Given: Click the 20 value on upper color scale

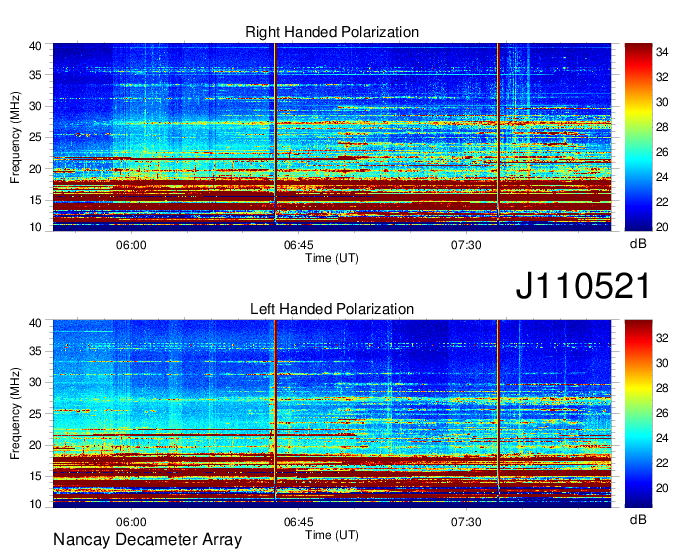Looking at the screenshot, I should [662, 227].
